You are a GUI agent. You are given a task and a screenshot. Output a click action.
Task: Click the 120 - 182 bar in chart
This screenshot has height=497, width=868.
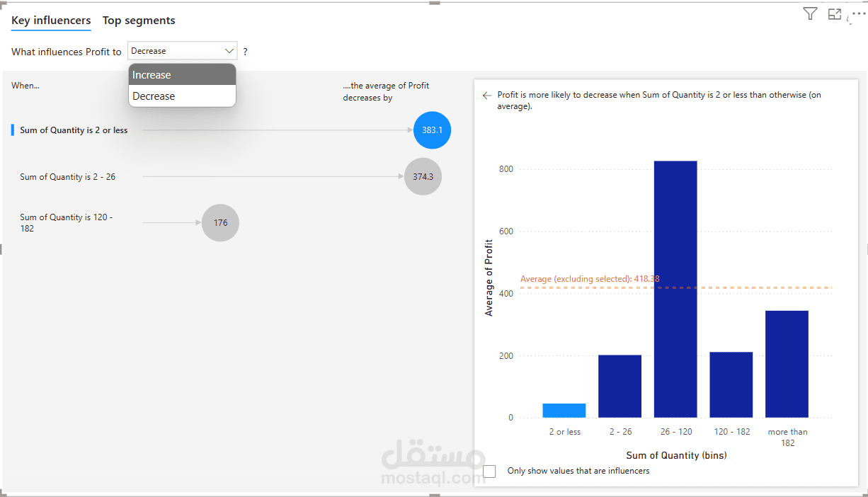click(731, 385)
